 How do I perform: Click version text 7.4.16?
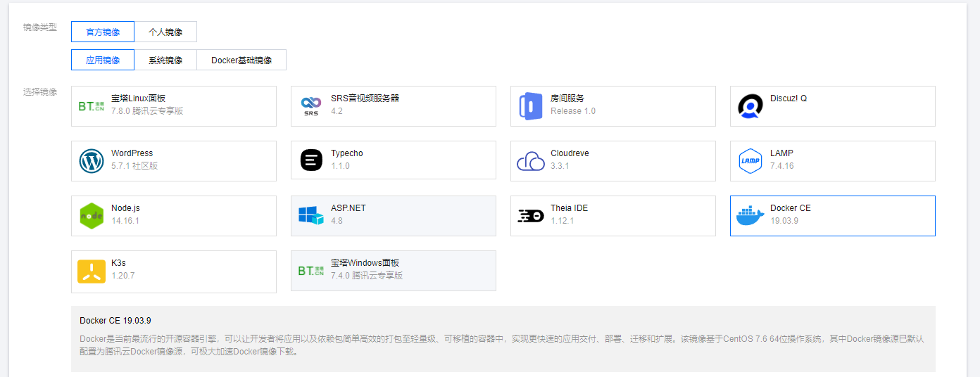[782, 166]
